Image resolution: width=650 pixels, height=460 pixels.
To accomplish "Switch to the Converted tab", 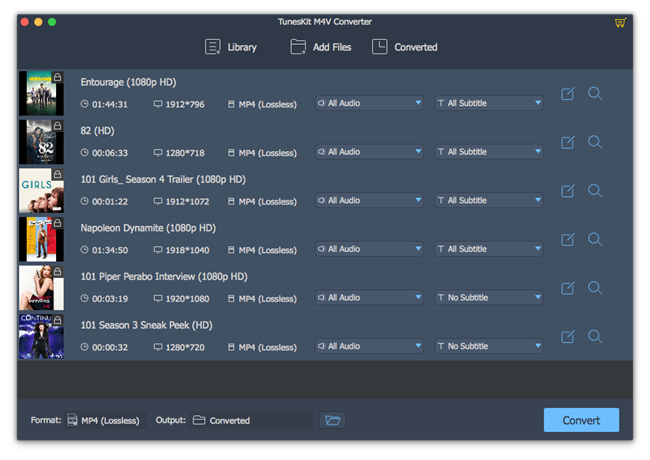I will [404, 47].
